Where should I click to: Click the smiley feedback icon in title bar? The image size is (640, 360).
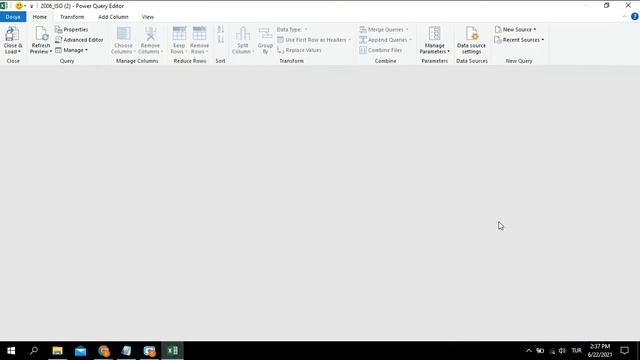point(19,6)
